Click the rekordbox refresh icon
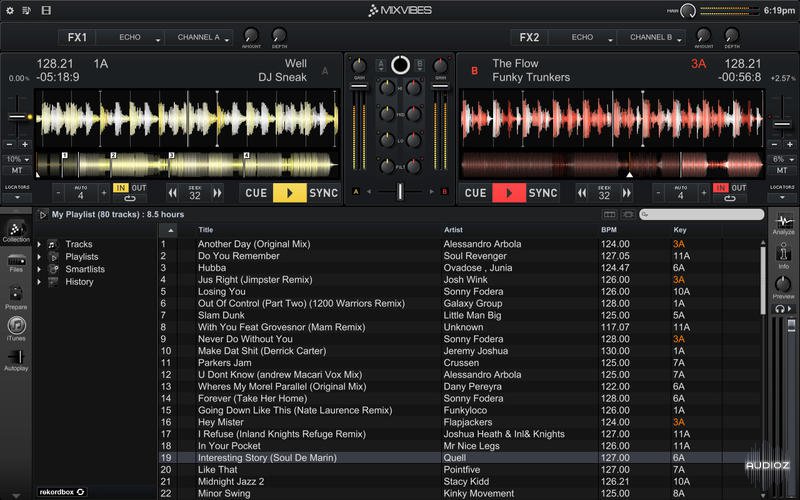800x500 pixels. point(81,492)
